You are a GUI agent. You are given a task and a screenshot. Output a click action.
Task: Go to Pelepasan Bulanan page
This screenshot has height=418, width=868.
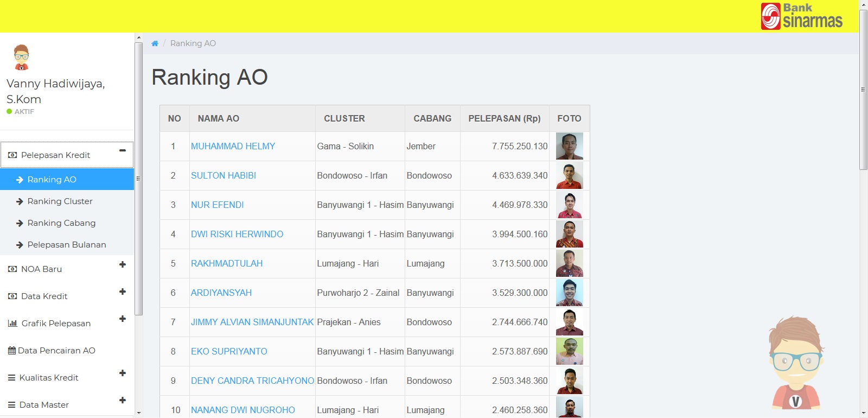[x=66, y=245]
